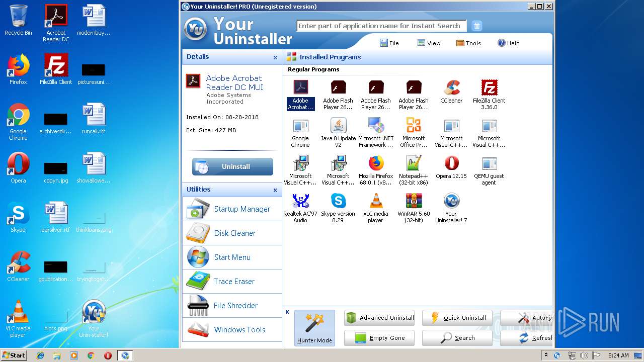Open File Shredder utility
The height and width of the screenshot is (362, 644).
pos(232,305)
